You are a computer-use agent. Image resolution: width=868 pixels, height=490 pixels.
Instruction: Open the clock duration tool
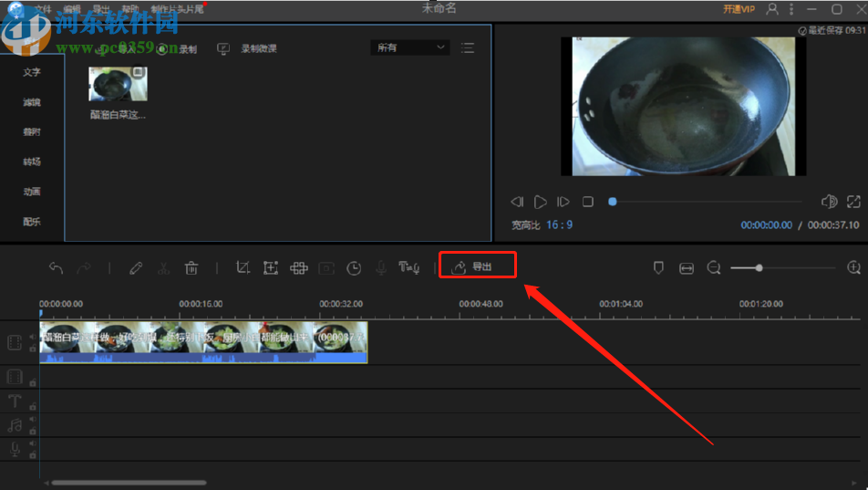coord(354,267)
